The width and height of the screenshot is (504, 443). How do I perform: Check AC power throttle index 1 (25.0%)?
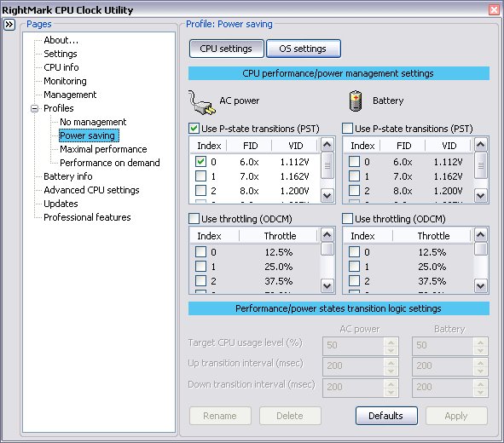pos(200,266)
